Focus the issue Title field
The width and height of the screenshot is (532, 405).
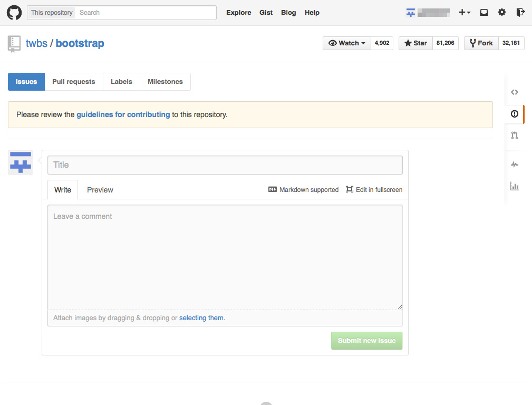[x=225, y=165]
